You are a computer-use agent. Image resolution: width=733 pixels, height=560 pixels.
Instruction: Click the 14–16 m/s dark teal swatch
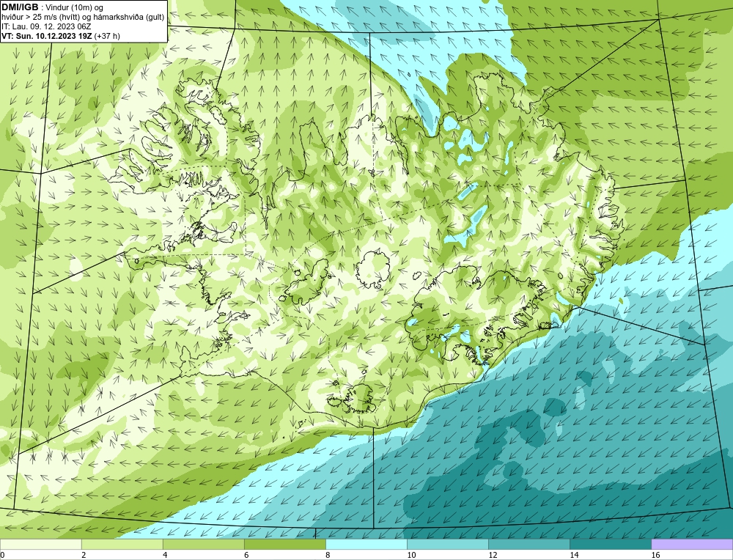coord(611,544)
